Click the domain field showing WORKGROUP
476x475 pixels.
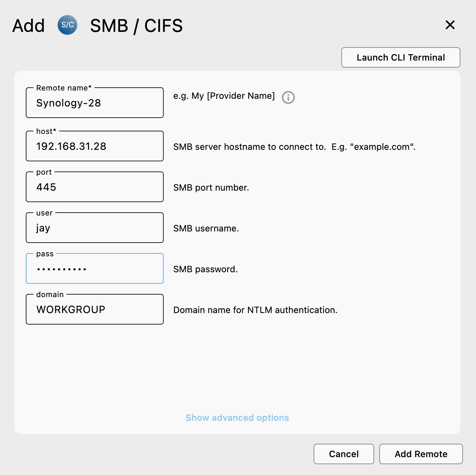(x=94, y=309)
